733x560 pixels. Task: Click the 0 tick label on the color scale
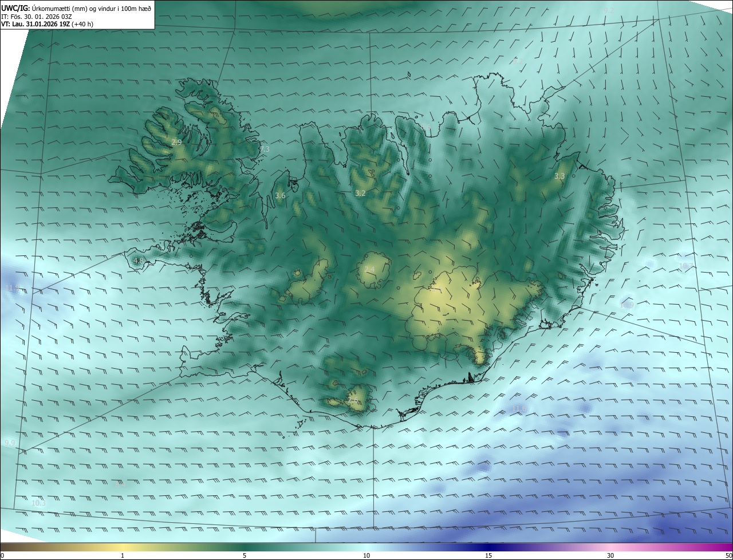click(x=2, y=555)
